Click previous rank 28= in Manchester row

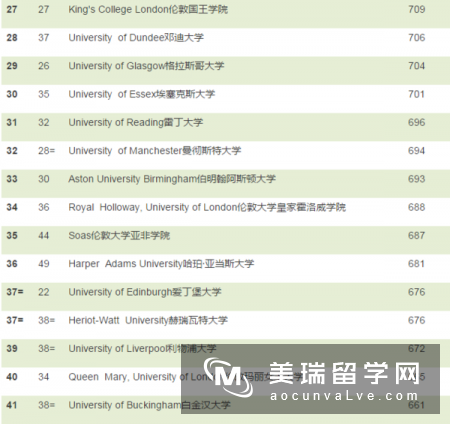coord(46,151)
